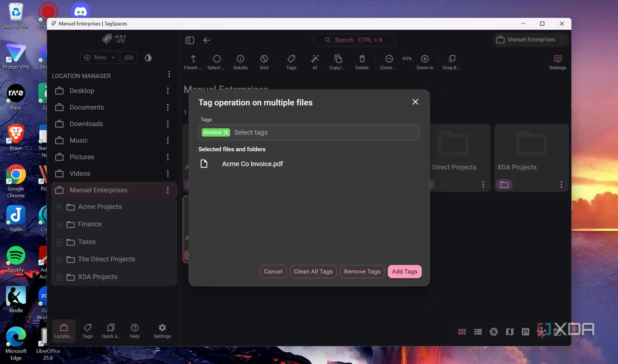Click the Clean All Tags button
This screenshot has width=618, height=364.
pyautogui.click(x=313, y=272)
